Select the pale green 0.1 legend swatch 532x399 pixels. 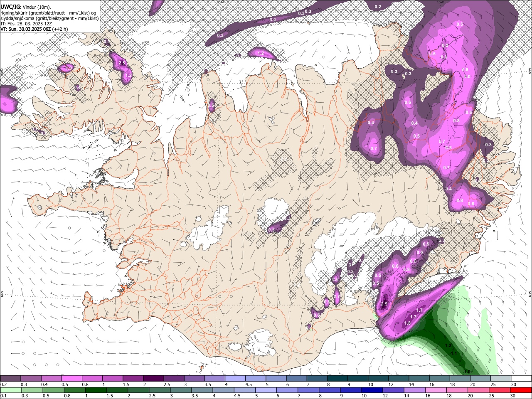pos(10,390)
